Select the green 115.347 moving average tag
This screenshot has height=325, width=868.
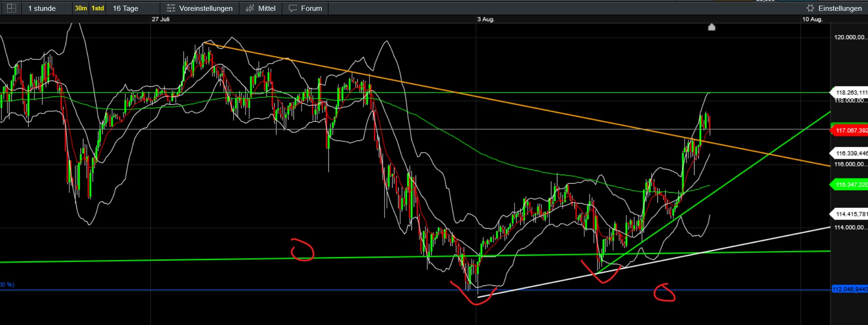click(849, 185)
